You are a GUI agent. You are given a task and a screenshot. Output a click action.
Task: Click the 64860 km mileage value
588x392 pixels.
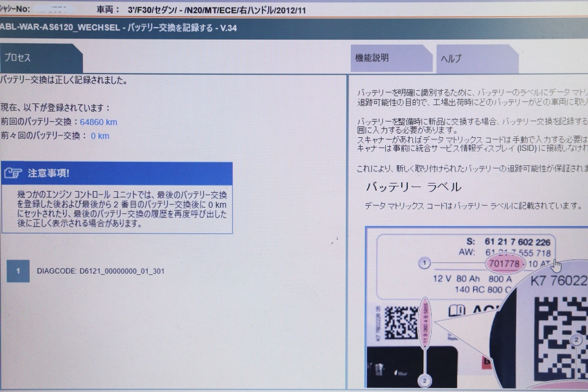pyautogui.click(x=98, y=122)
